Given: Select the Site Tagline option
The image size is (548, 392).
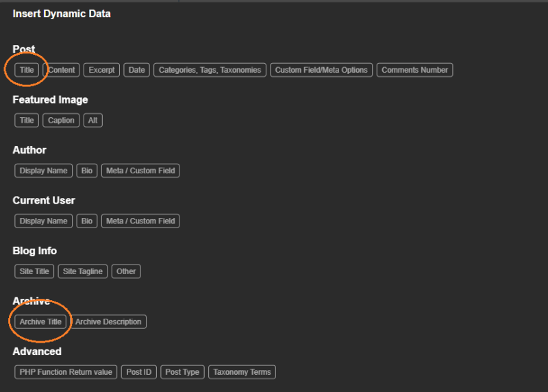Looking at the screenshot, I should point(82,271).
